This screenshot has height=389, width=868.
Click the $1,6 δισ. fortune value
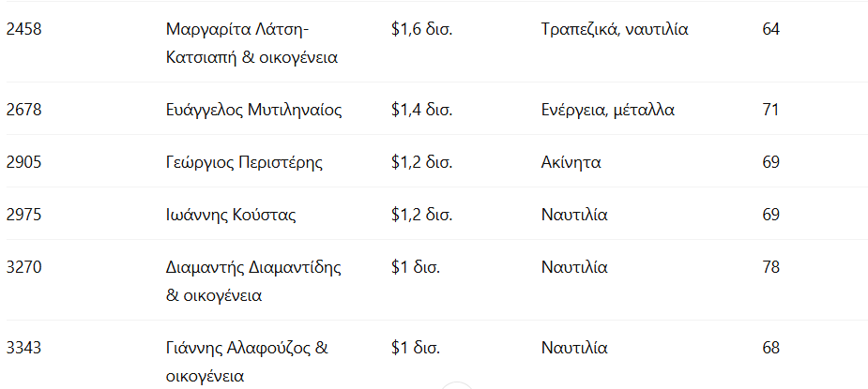[422, 29]
